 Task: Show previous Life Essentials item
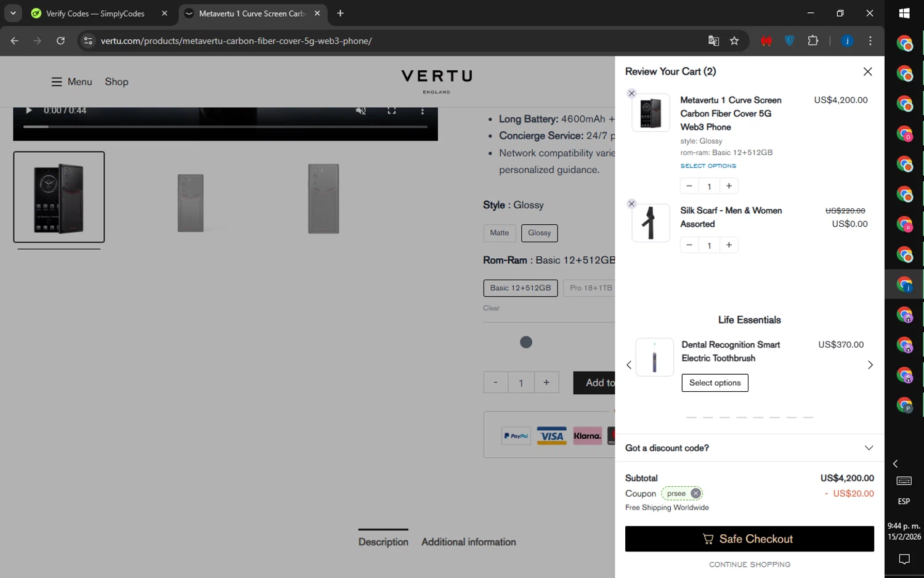coord(629,365)
